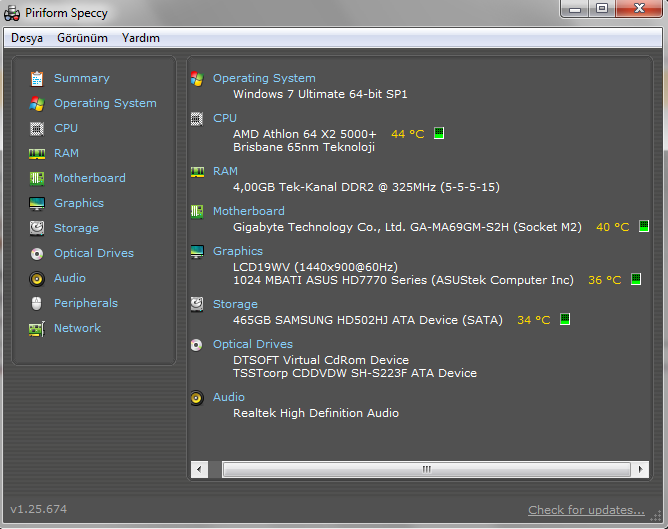Open the Yardım menu
Screen dimensions: 668x529
140,38
